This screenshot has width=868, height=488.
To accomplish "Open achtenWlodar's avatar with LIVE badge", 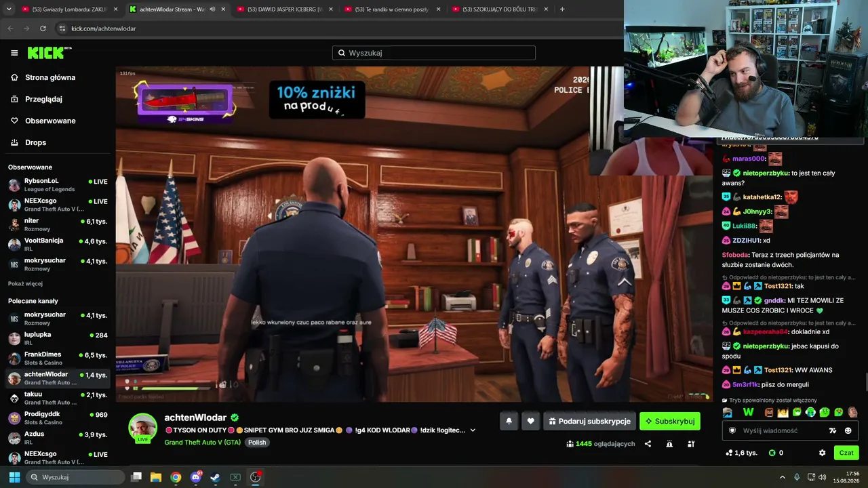I will coord(143,428).
